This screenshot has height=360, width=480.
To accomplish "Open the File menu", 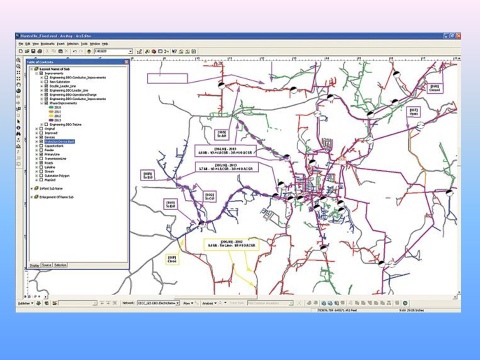I will tap(21, 44).
